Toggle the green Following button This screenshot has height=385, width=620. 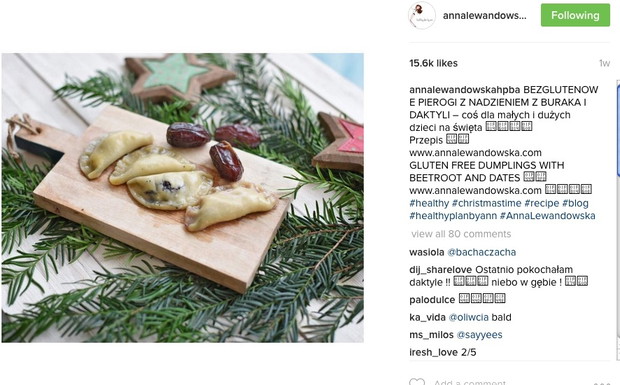(x=575, y=15)
